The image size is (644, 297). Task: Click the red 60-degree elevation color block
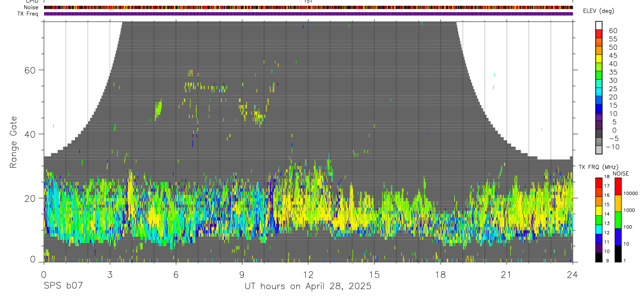pyautogui.click(x=599, y=34)
